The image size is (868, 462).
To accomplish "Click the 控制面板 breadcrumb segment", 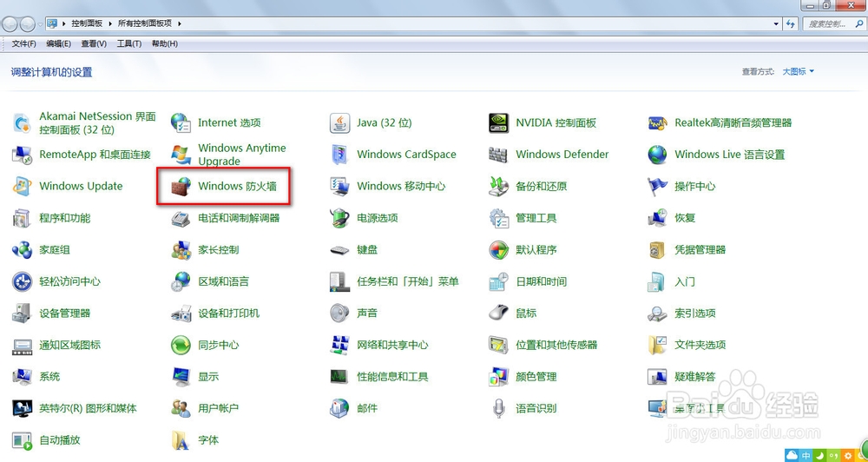I will pyautogui.click(x=87, y=23).
